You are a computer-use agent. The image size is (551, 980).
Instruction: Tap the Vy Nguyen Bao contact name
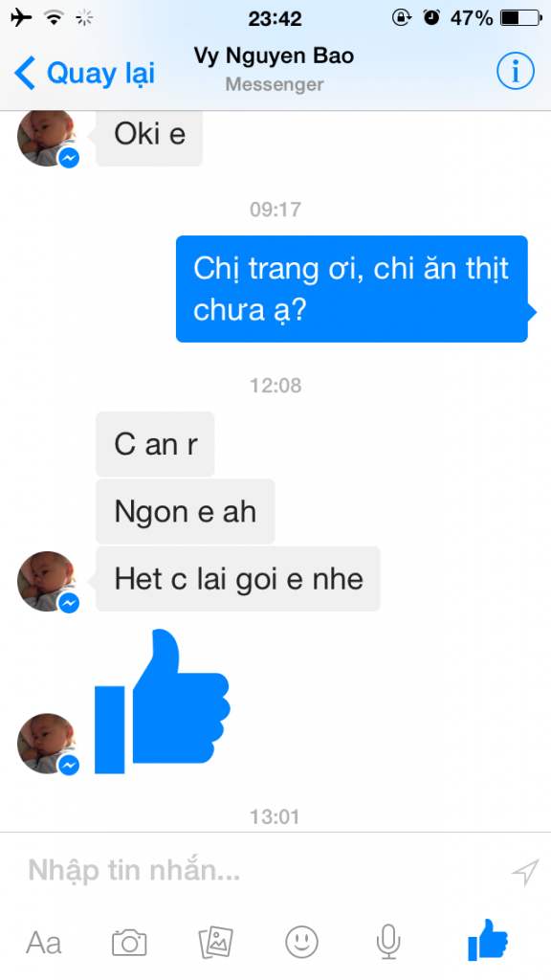(x=274, y=56)
